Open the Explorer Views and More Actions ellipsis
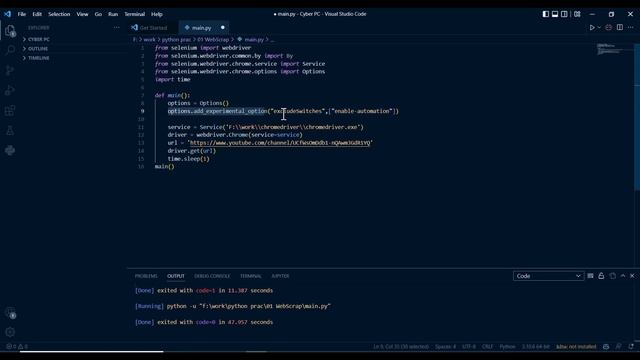 pos(117,27)
